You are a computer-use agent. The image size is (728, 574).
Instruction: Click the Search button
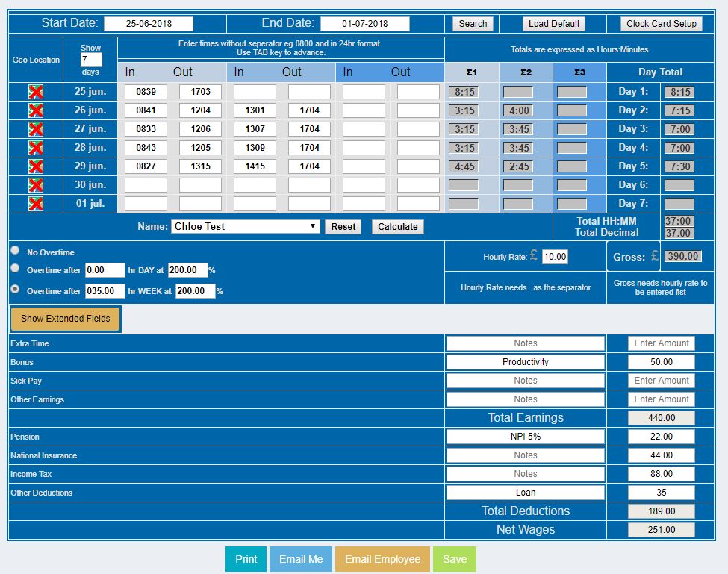[x=473, y=24]
